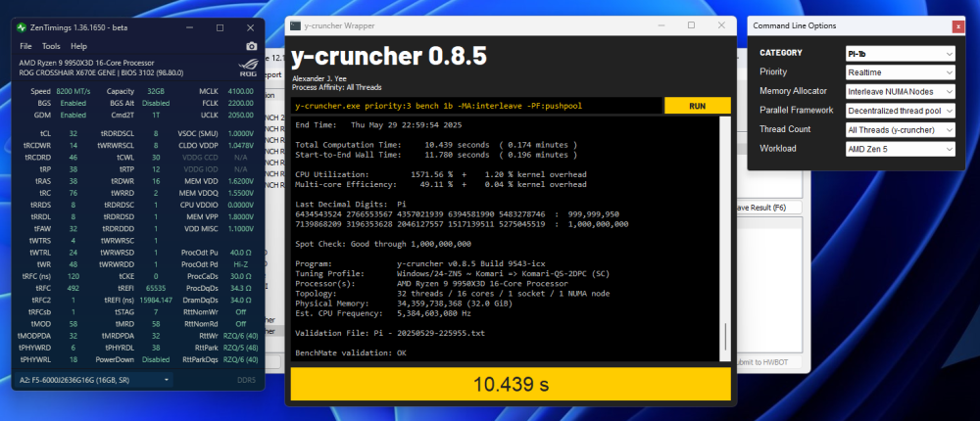Click the GDM Enabled value
The width and height of the screenshot is (980, 421).
point(73,115)
